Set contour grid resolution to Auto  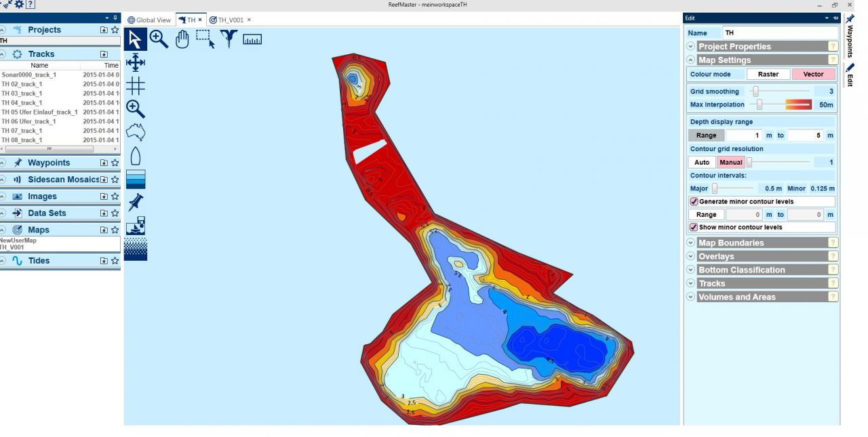[x=702, y=163]
